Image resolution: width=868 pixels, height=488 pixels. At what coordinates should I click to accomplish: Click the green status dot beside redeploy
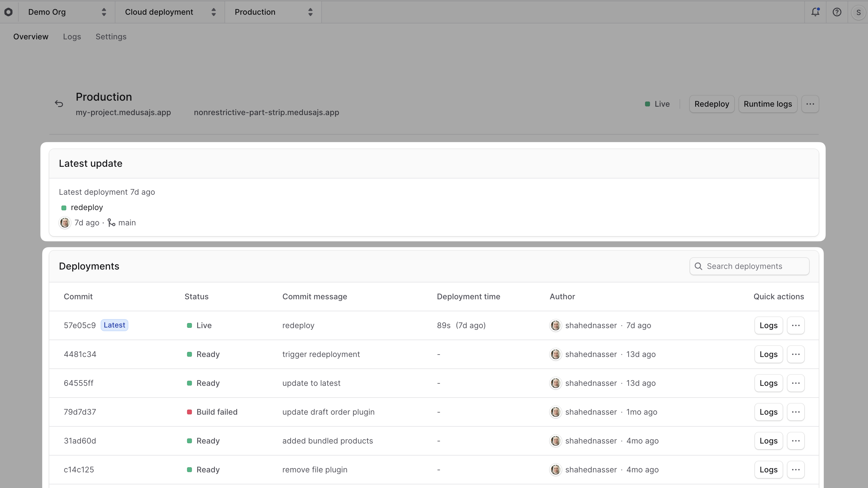[64, 208]
